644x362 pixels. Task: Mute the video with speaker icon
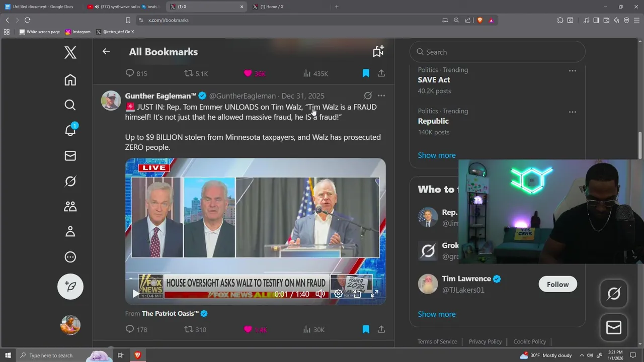[x=320, y=294]
